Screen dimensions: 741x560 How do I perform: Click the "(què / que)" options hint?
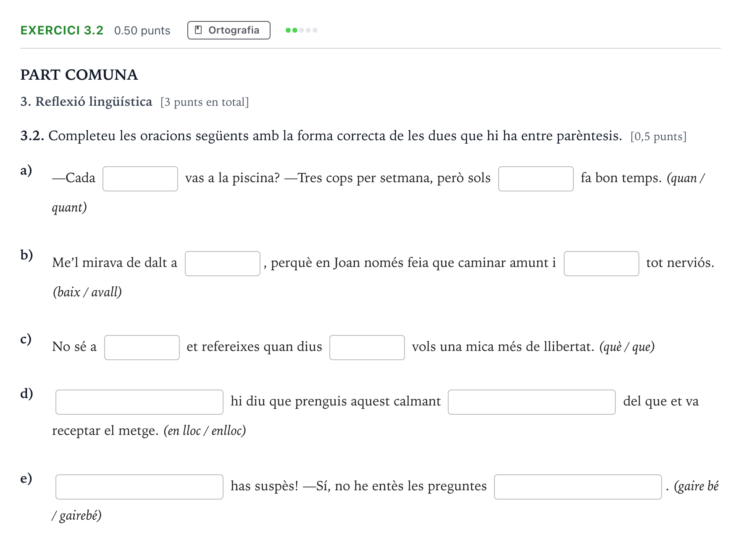[x=627, y=347]
